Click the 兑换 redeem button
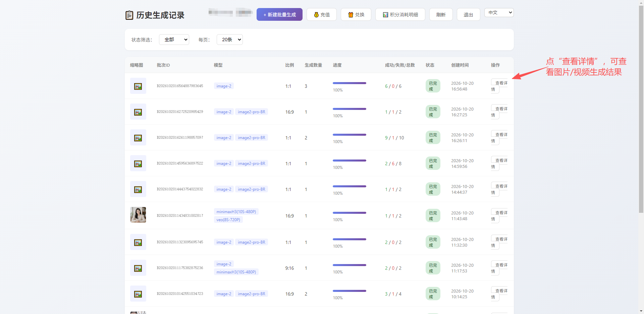This screenshot has width=644, height=314. pos(356,14)
